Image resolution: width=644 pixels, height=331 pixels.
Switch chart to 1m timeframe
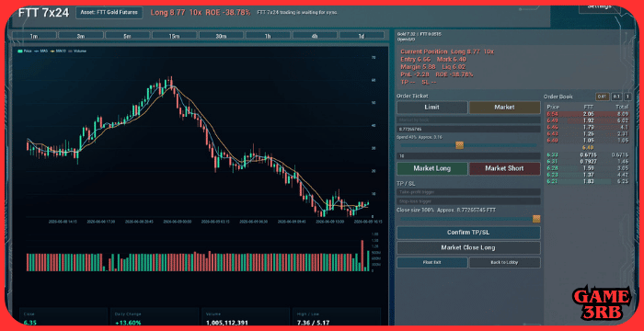coord(34,36)
